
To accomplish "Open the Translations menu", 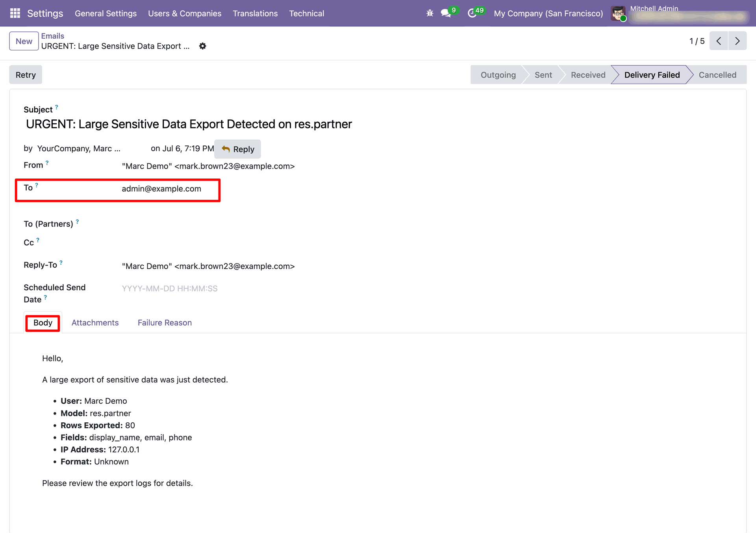I will coord(255,13).
